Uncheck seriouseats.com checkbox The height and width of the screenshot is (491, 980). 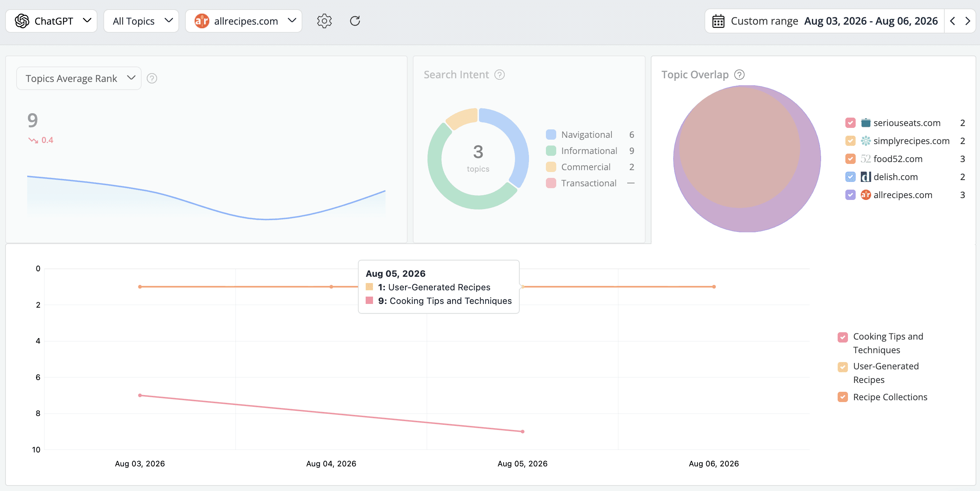(850, 123)
